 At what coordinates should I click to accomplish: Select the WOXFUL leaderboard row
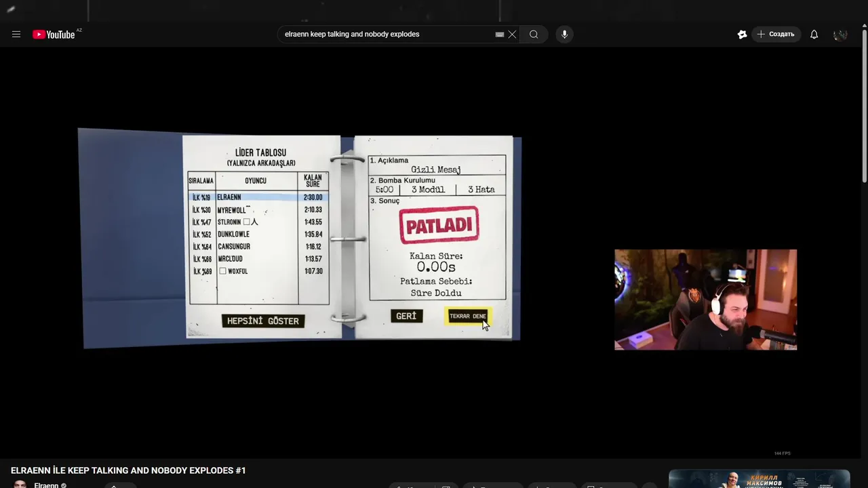click(x=258, y=271)
